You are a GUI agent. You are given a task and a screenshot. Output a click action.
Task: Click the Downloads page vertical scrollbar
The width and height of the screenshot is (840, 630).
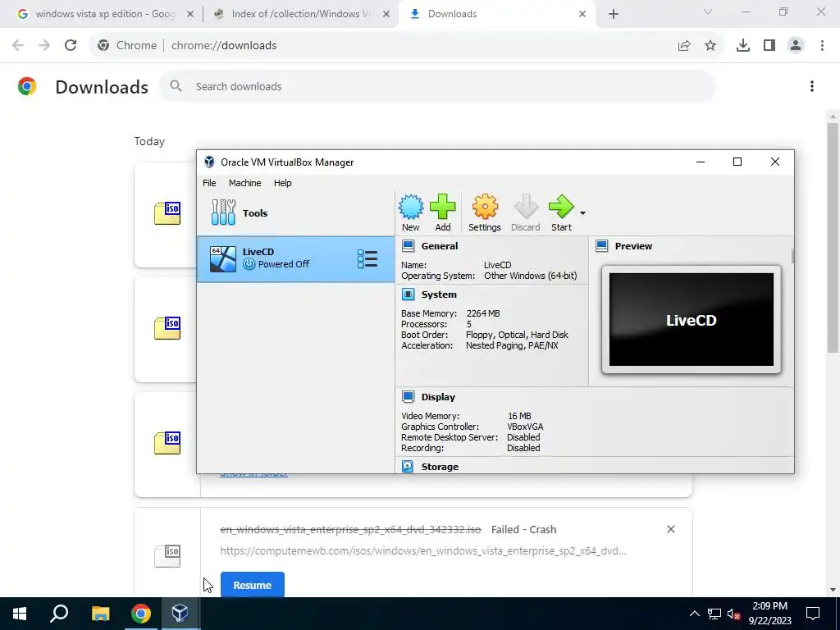point(833,238)
